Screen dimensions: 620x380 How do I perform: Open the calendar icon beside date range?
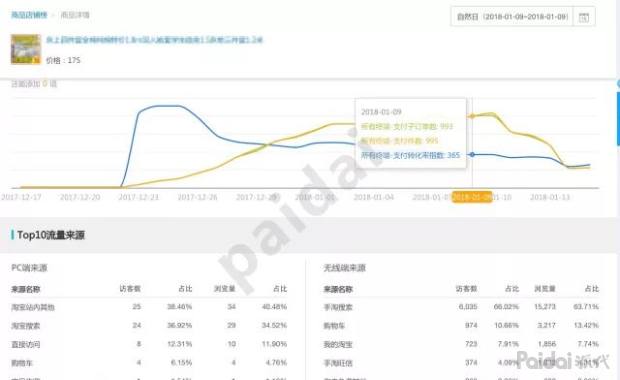click(584, 17)
